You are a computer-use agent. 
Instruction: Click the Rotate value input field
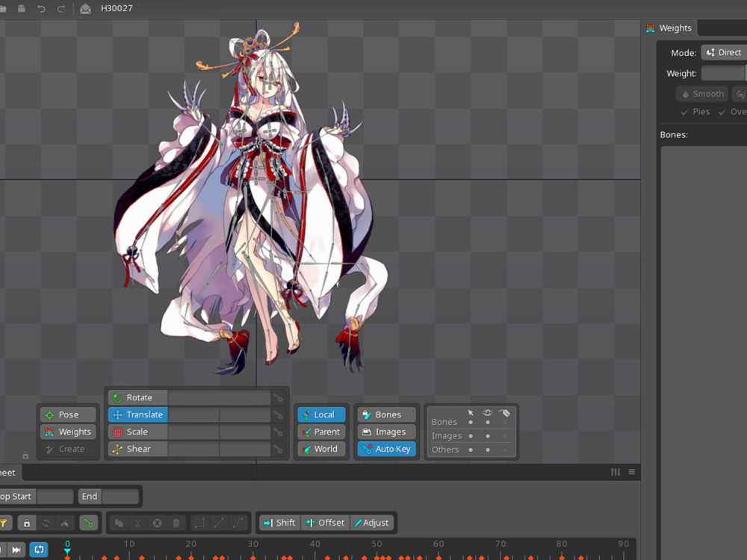click(219, 398)
